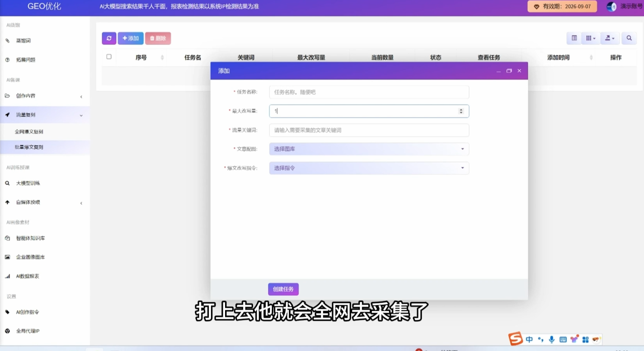The width and height of the screenshot is (644, 351).
Task: Expand the 创作内容 sidebar menu
Action: coord(26,96)
